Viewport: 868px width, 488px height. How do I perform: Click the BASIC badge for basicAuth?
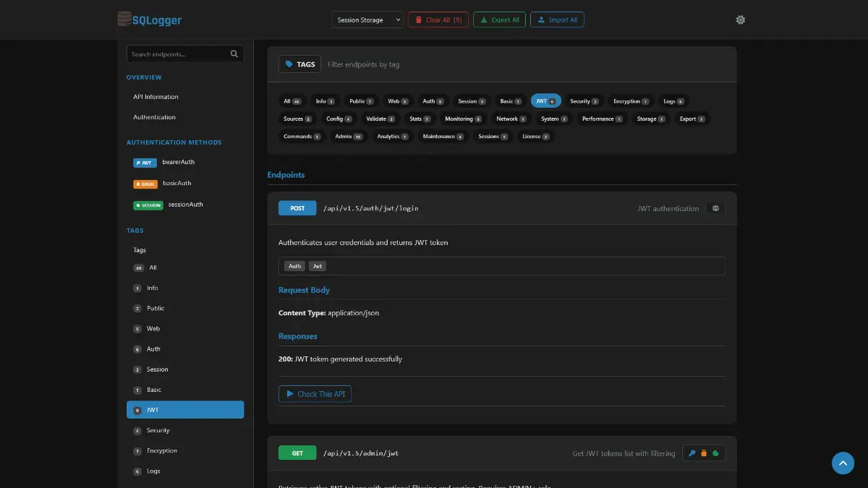(145, 184)
